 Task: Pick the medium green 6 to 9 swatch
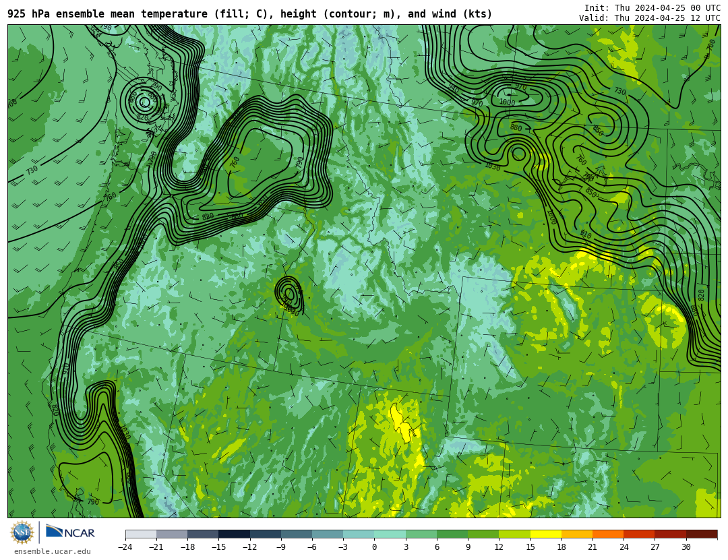point(452,534)
